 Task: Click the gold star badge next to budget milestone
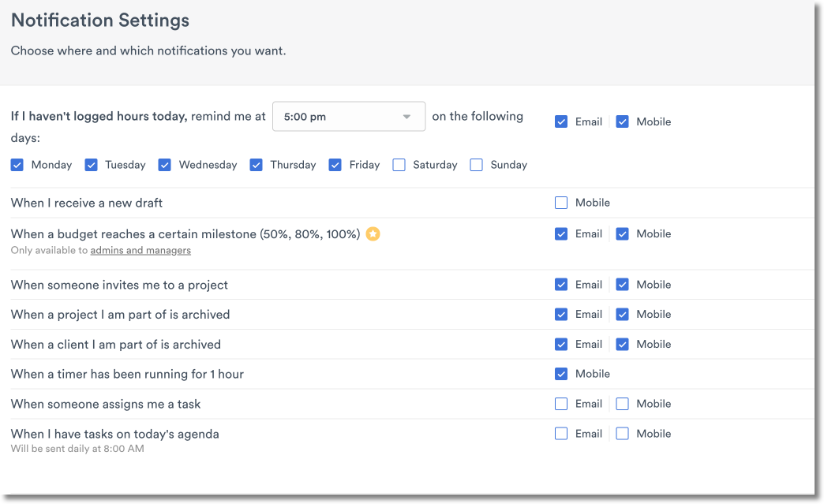[373, 233]
